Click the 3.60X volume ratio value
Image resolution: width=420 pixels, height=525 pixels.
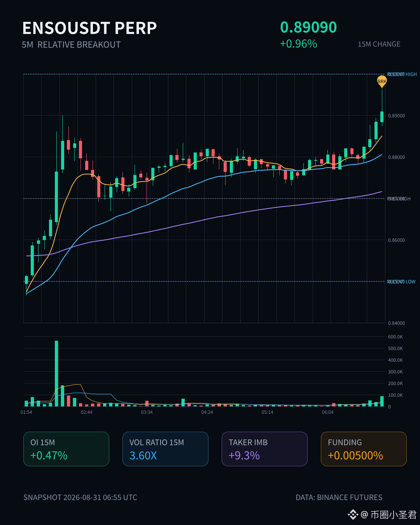143,455
